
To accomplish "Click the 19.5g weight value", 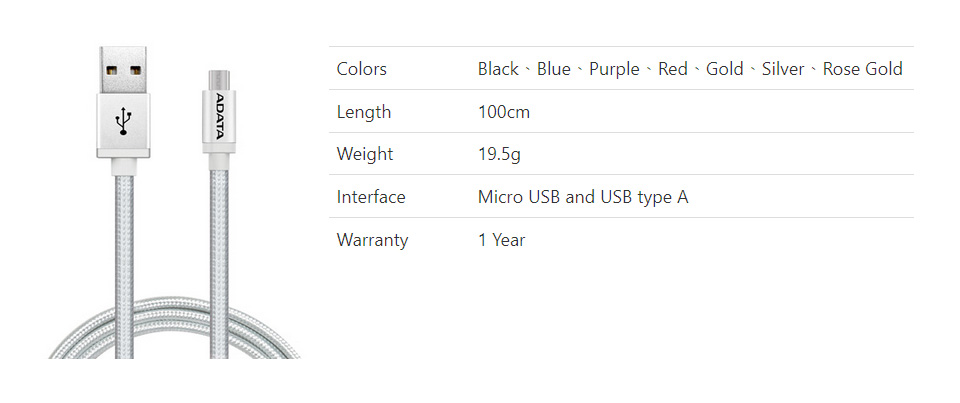I will coord(499,154).
